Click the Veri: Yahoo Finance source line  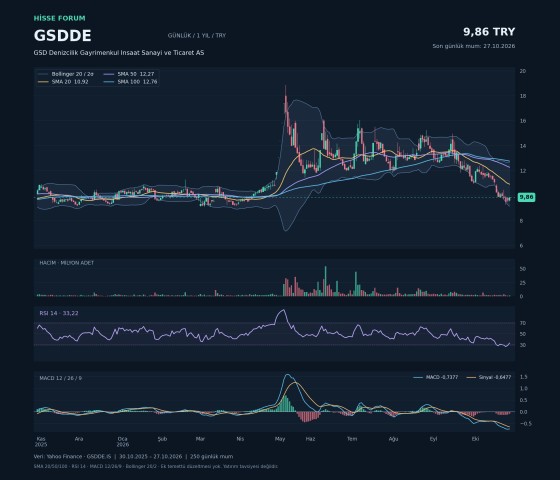point(133,456)
